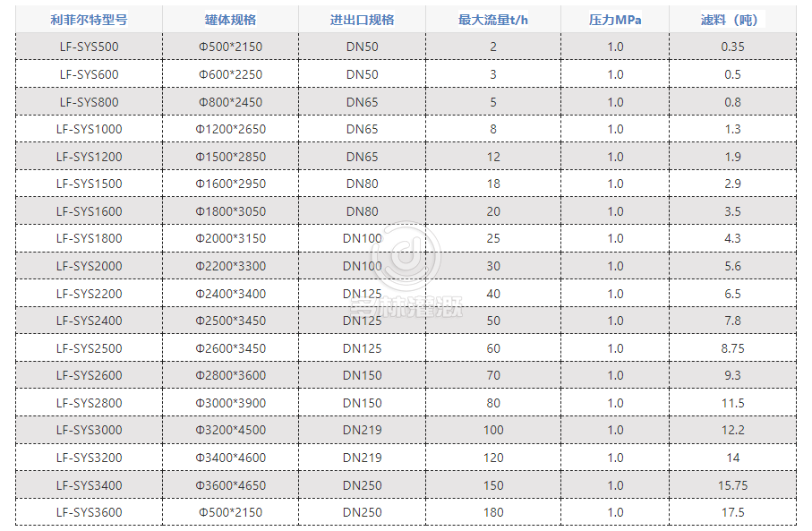
Task: Select the 罐体规格 column header
Action: coord(230,20)
